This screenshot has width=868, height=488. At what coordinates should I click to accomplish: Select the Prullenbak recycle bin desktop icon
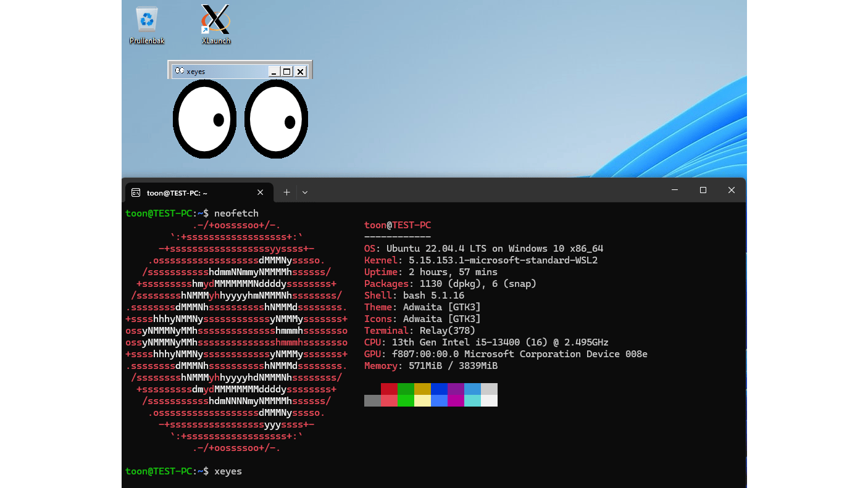coord(147,25)
